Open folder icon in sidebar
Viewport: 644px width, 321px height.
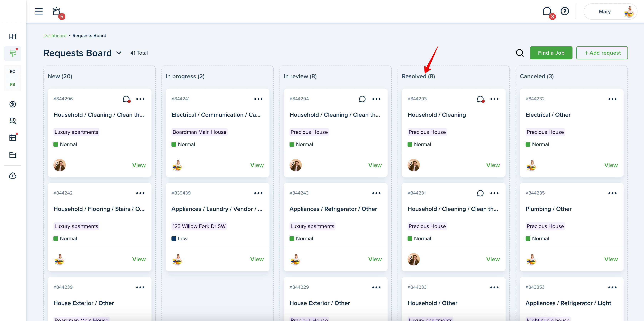(13, 155)
